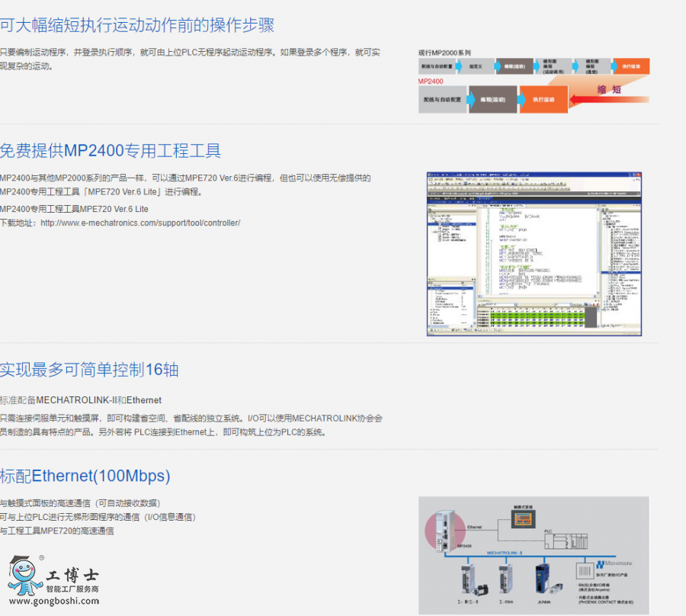Click the touch panel device in the network diagram
This screenshot has height=616, width=686.
[x=523, y=518]
